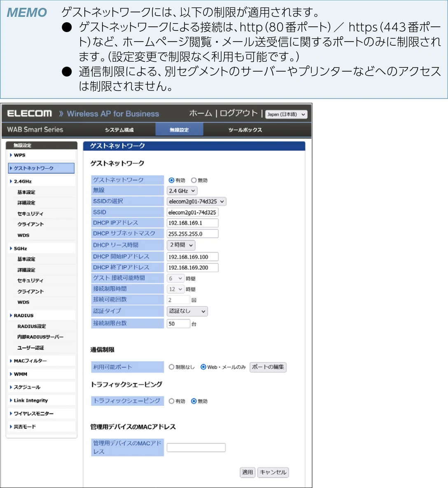
Task: Disable トラフィックシェーピング with 無効
Action: (x=194, y=401)
